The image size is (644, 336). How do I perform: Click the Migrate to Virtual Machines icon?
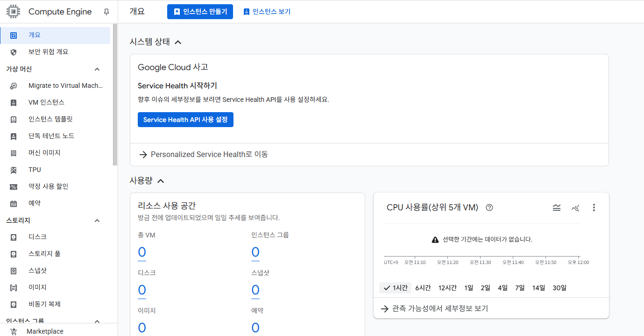click(14, 86)
